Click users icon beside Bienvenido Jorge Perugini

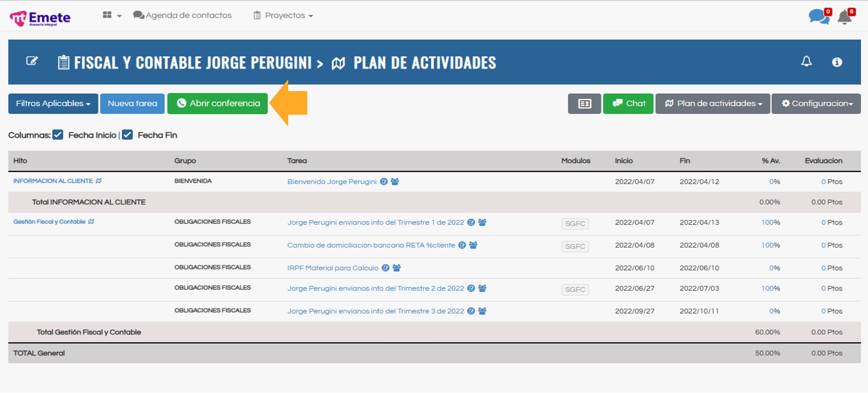395,182
